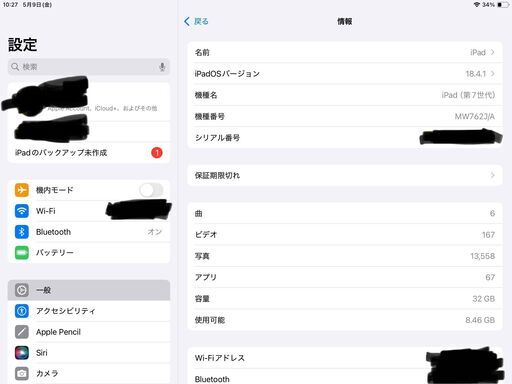Tap the General (一般) gear icon
This screenshot has height=384, width=512.
click(x=22, y=290)
